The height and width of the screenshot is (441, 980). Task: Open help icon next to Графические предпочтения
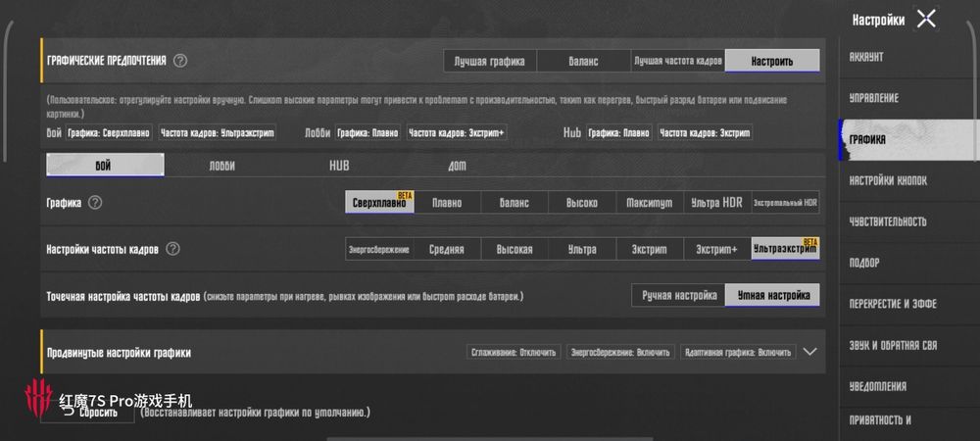180,61
